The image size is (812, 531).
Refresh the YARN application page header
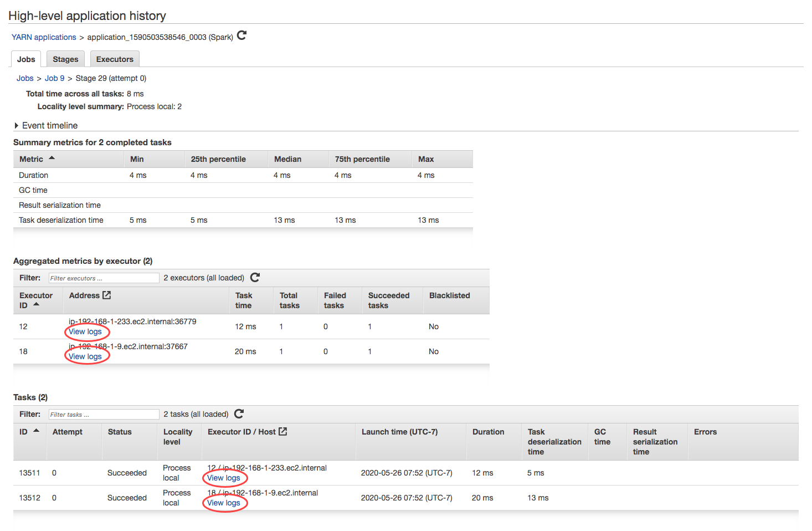(241, 35)
